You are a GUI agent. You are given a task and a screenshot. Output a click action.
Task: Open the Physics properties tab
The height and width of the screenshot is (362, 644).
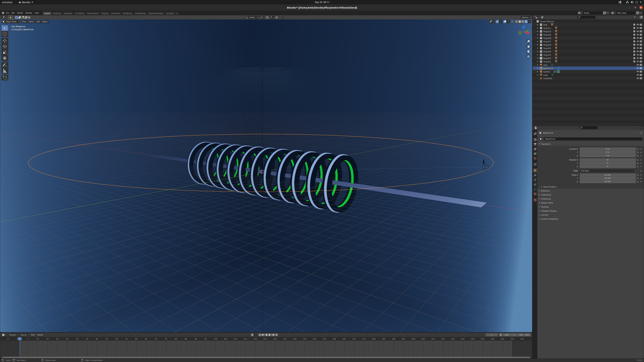535,180
